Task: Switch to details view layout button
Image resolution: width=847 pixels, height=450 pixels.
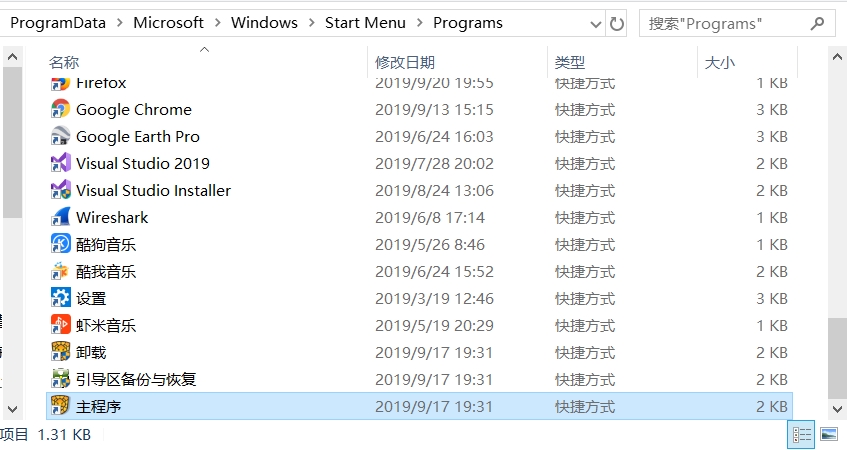Action: (x=801, y=435)
